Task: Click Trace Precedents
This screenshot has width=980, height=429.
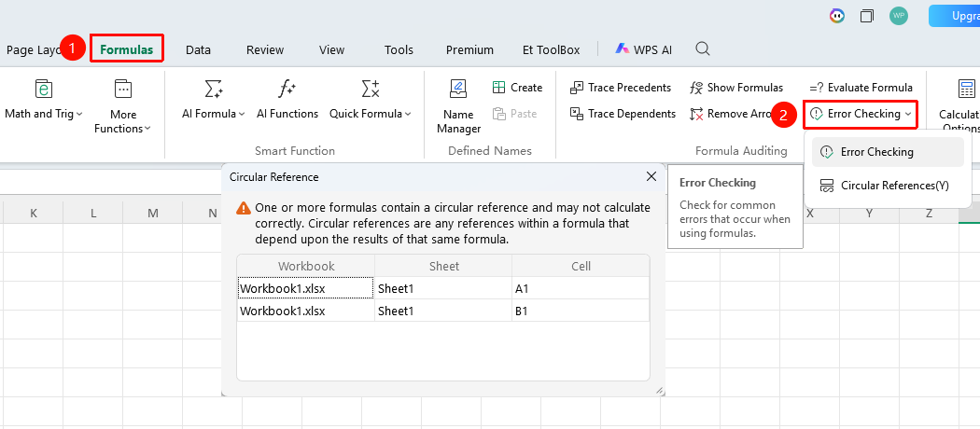Action: (x=621, y=88)
